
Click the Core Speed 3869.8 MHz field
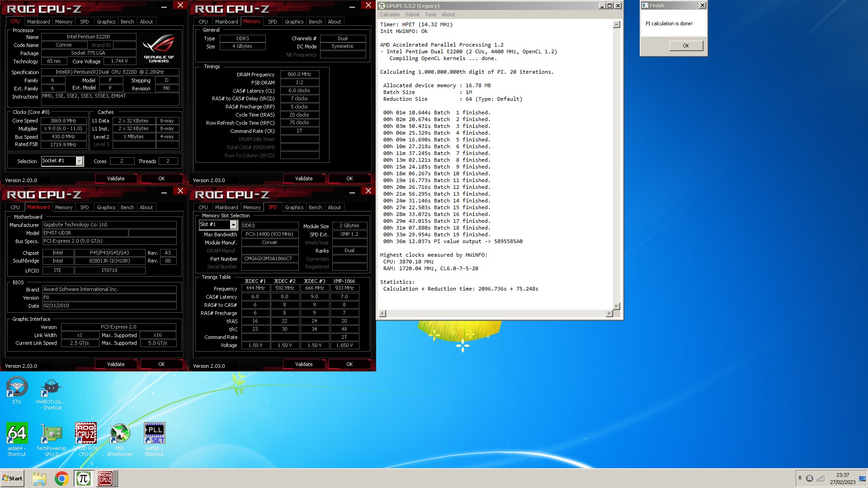click(63, 121)
